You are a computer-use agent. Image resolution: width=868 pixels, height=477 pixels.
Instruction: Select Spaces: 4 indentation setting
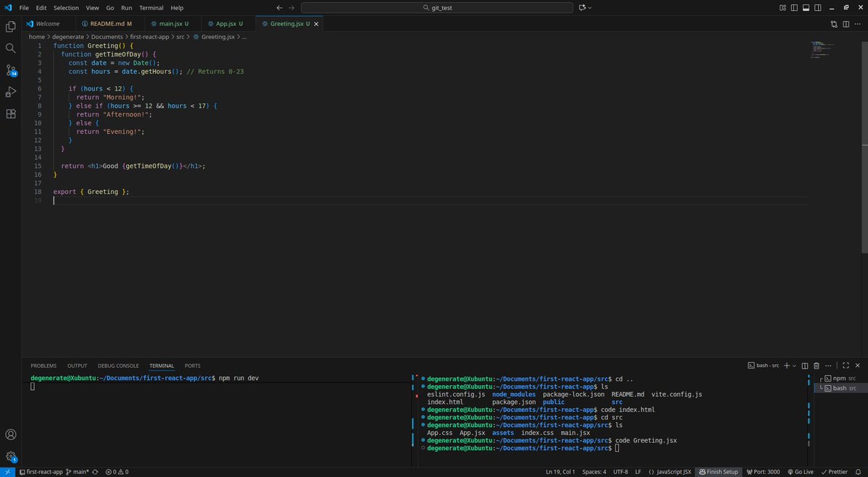pos(594,472)
